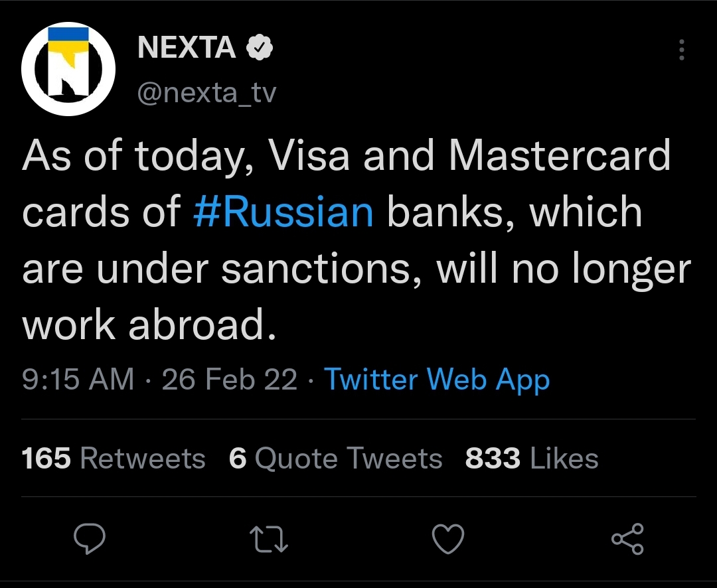
Task: Like the tweet with the heart icon
Action: coord(448,538)
